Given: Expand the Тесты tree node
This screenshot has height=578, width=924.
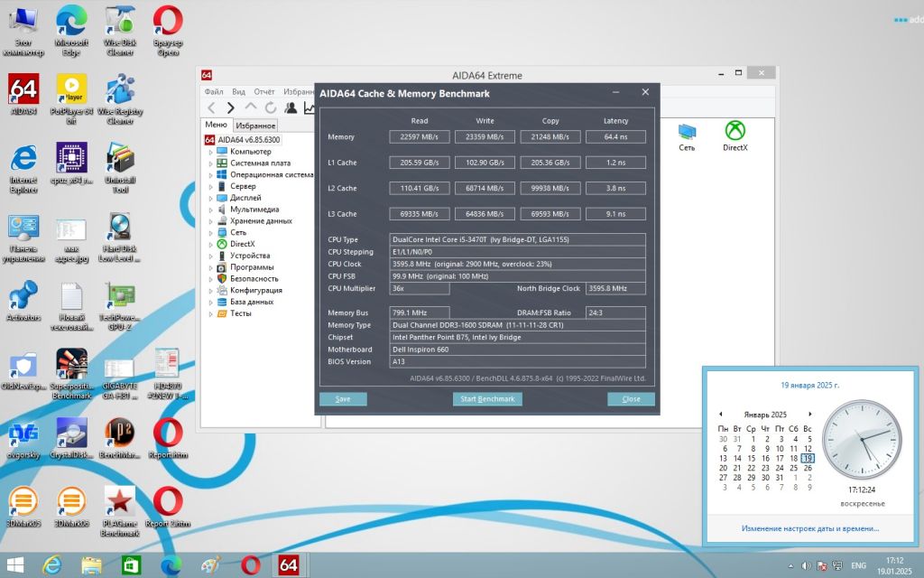Looking at the screenshot, I should (x=210, y=313).
